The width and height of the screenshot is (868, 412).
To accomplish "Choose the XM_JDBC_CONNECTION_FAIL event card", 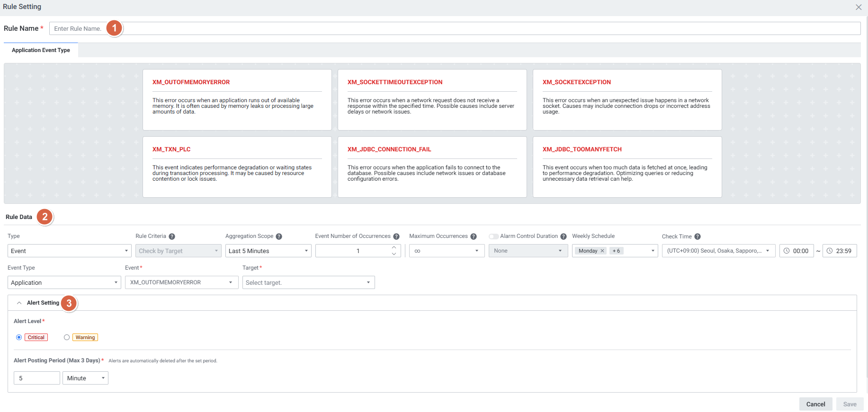I will click(x=432, y=167).
